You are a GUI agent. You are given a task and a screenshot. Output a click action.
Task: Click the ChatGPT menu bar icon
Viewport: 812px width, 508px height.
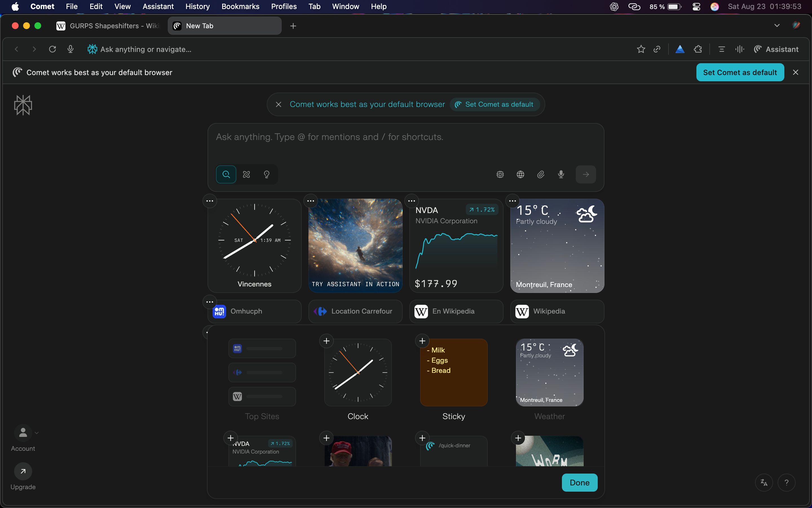tap(614, 6)
